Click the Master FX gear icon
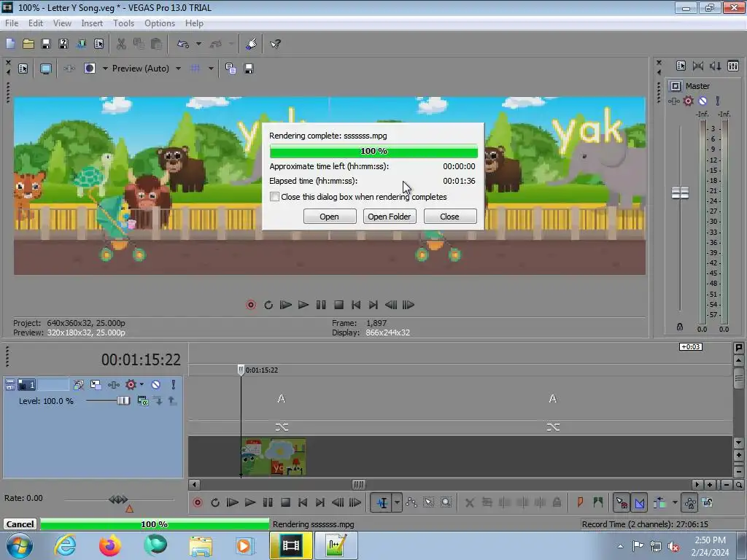 coord(688,101)
